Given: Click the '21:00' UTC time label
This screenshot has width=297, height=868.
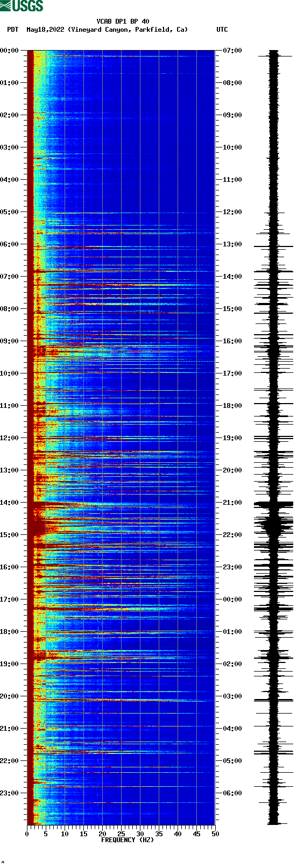Looking at the screenshot, I should point(232,503).
